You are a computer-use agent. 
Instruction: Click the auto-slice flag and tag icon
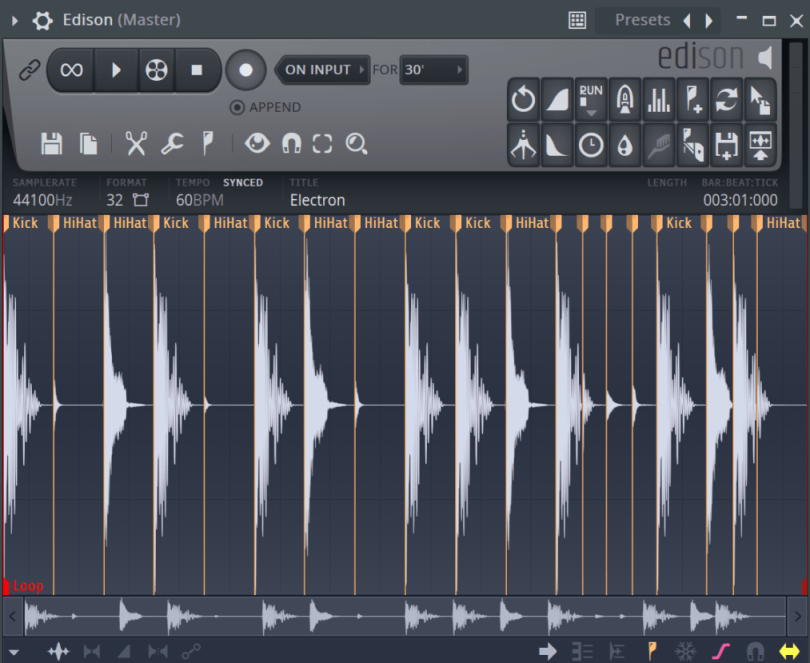click(693, 145)
